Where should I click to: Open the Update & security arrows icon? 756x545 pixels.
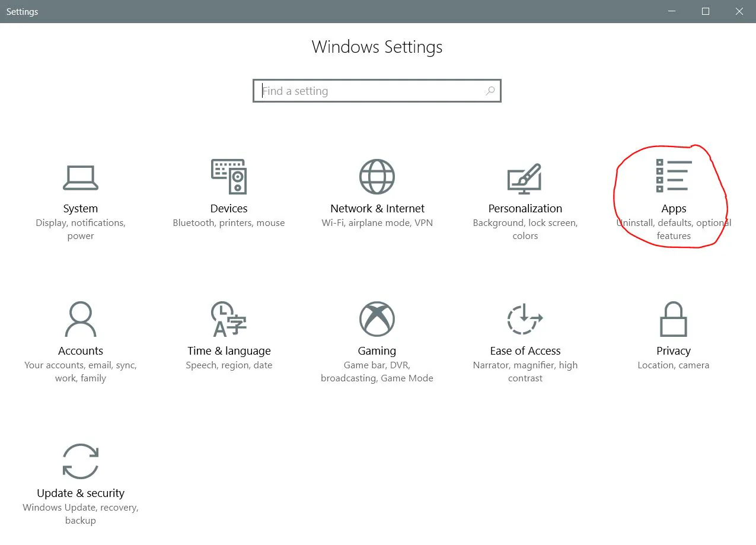tap(81, 461)
